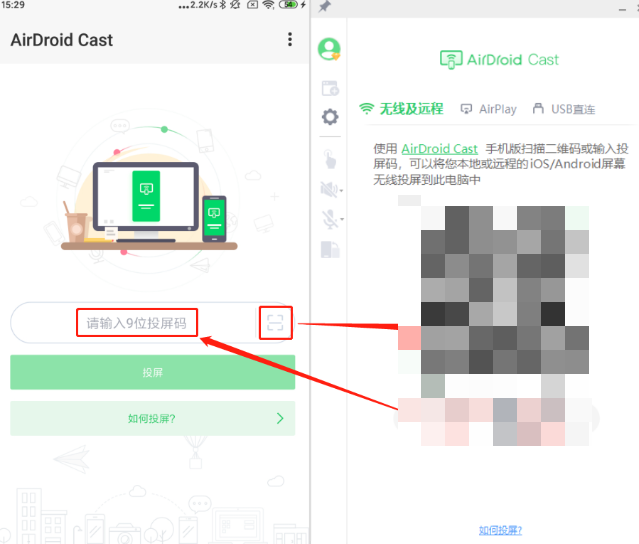Click the AirDroid Cast logo in desktop window
Image resolution: width=639 pixels, height=544 pixels.
[499, 60]
